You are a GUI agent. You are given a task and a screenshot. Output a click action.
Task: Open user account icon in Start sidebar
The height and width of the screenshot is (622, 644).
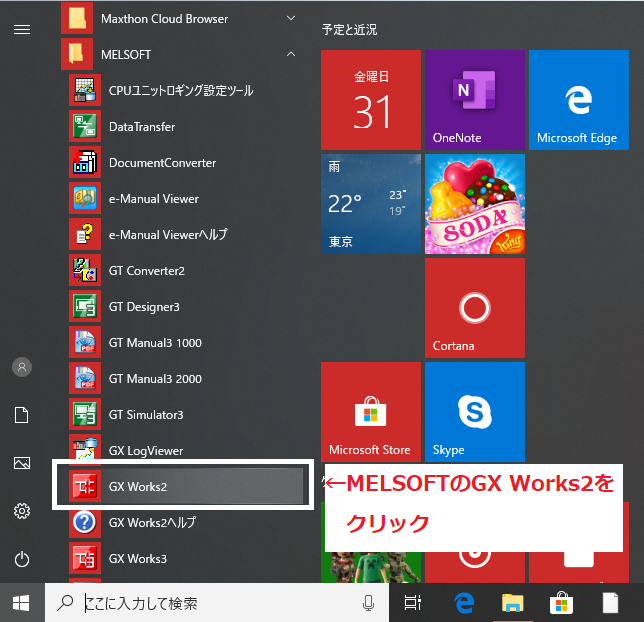coord(22,367)
